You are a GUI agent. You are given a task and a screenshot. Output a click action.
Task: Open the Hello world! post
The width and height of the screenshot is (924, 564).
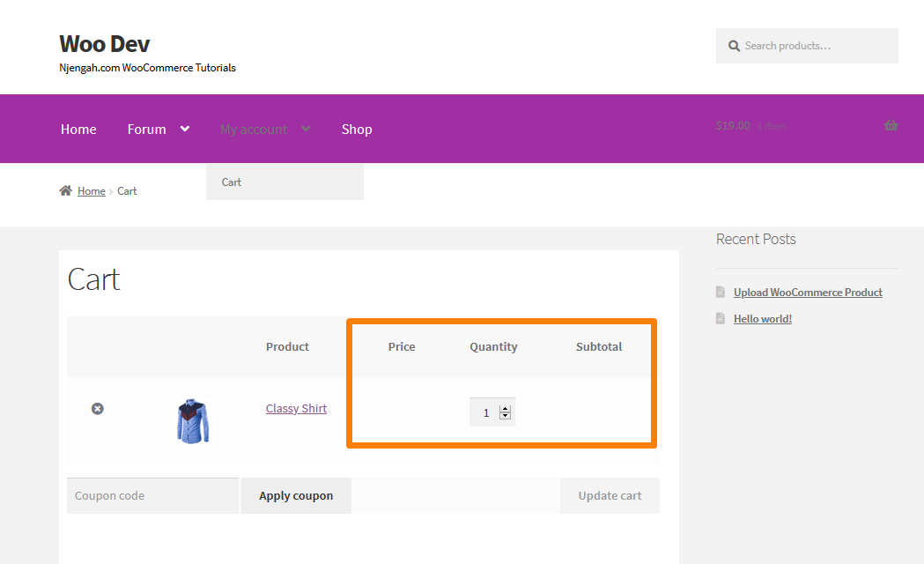(763, 319)
